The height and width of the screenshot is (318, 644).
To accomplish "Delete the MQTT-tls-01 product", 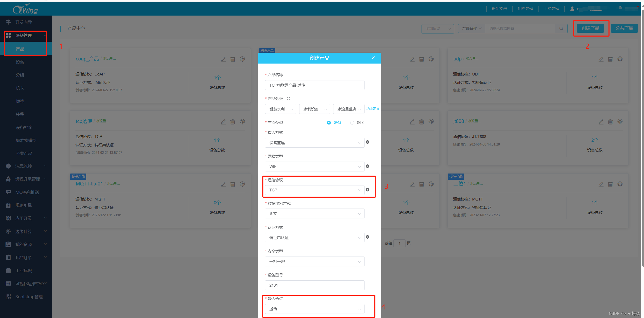I will (233, 184).
